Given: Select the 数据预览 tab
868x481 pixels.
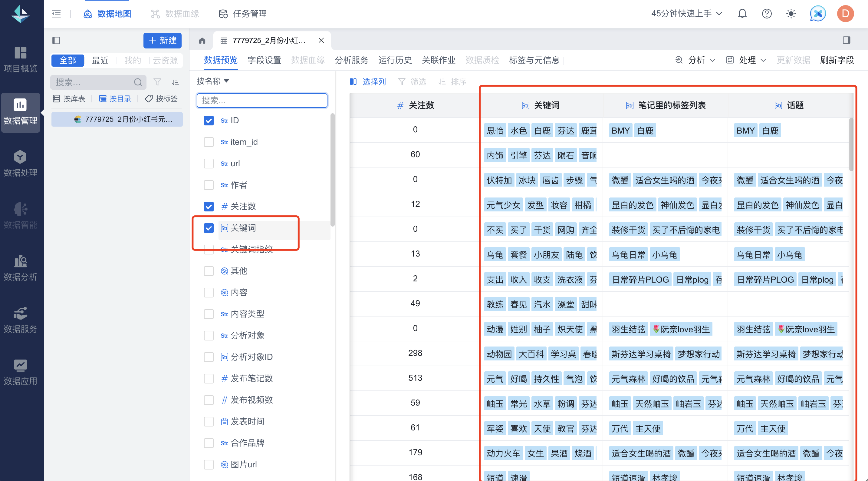Looking at the screenshot, I should (x=221, y=60).
